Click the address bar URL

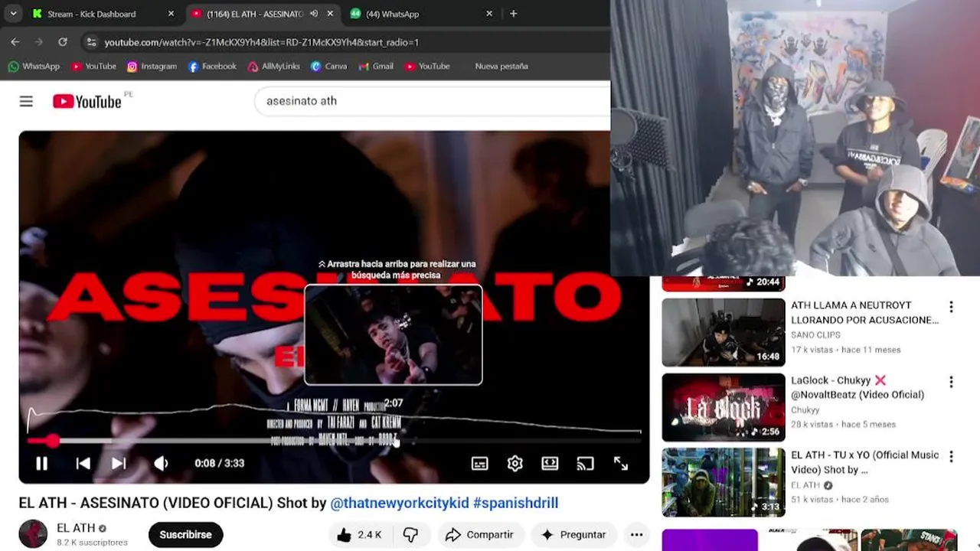point(261,42)
